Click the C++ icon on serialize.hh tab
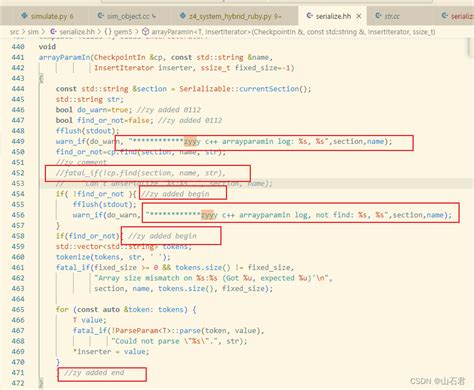The image size is (474, 390). pos(309,16)
